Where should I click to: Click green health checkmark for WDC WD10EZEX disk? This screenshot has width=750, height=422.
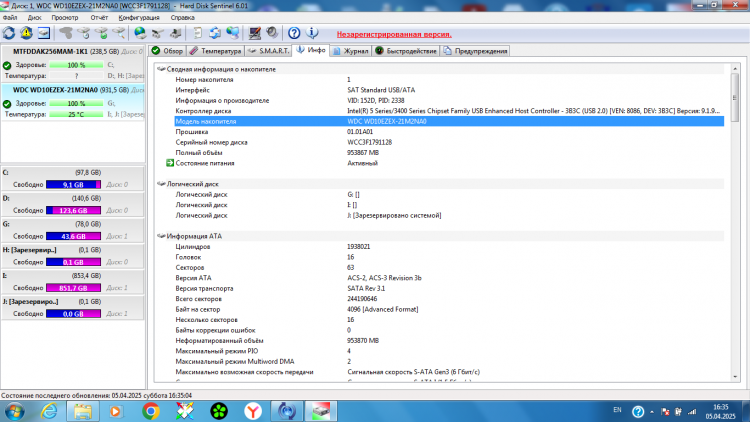click(x=7, y=104)
